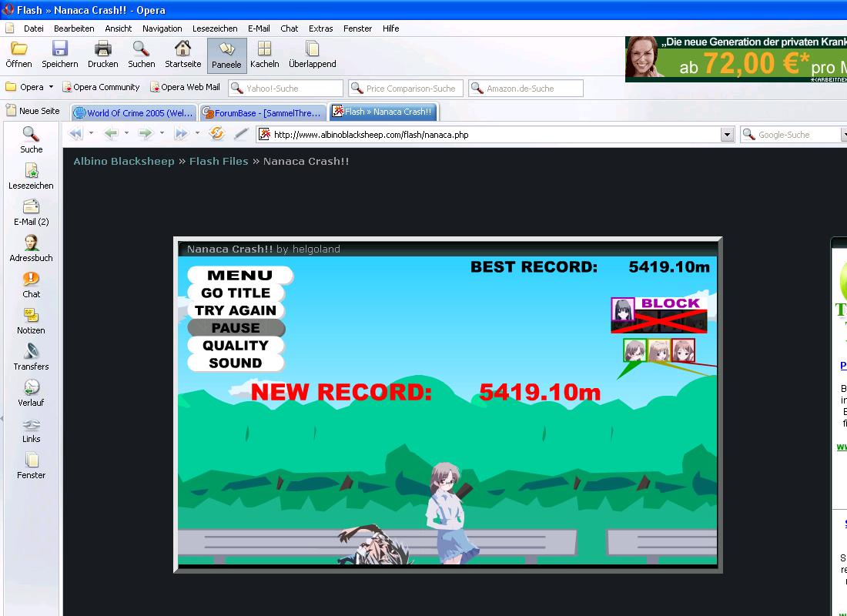Open the Suche panel in sidebar
This screenshot has width=847, height=616.
[x=31, y=140]
